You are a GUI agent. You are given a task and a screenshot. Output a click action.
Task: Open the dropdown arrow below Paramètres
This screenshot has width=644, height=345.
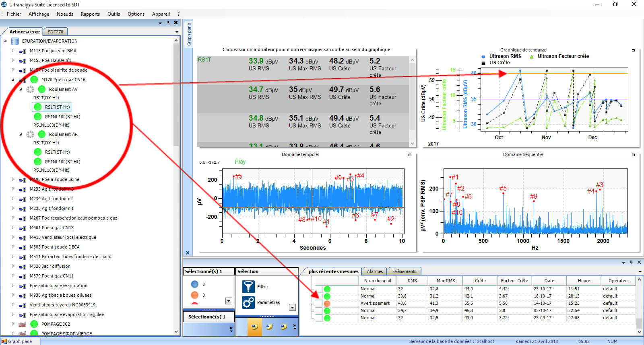293,308
